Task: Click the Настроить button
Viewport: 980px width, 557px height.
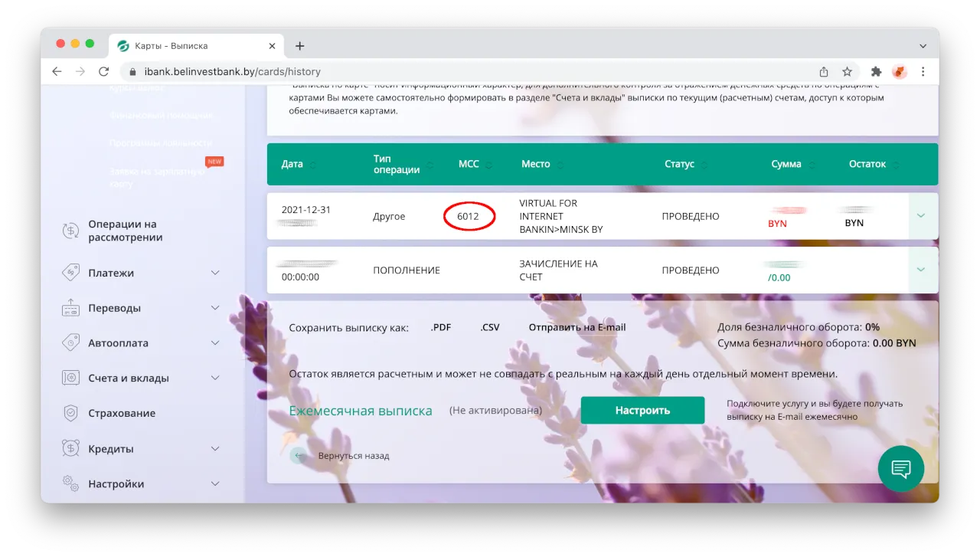Action: pos(642,410)
